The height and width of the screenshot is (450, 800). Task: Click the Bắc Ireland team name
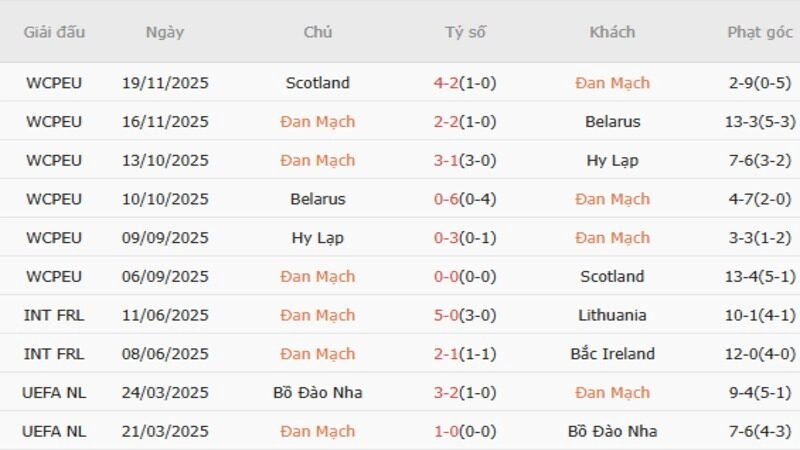[612, 354]
